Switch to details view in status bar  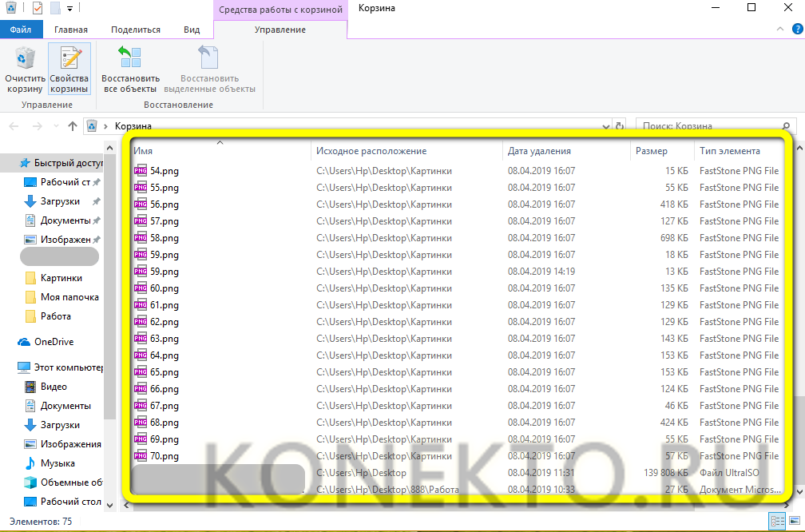777,522
